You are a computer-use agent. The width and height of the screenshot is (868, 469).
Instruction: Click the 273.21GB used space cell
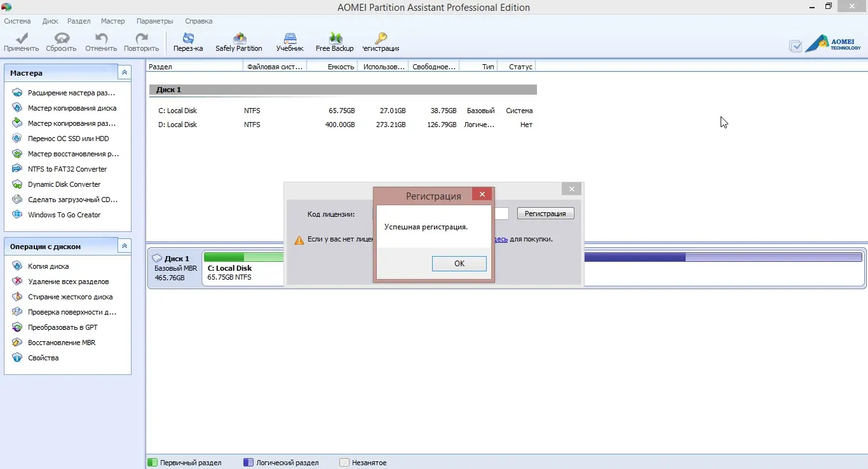[x=391, y=125]
